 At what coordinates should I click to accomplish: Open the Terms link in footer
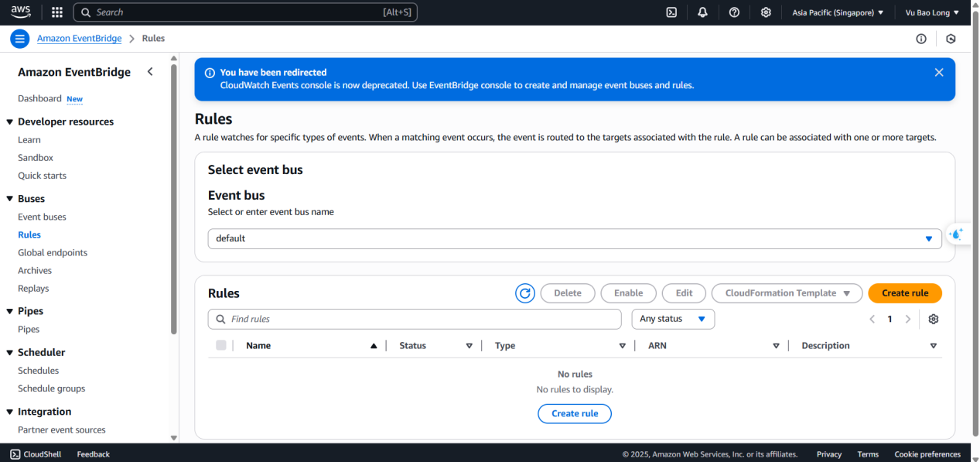click(868, 454)
